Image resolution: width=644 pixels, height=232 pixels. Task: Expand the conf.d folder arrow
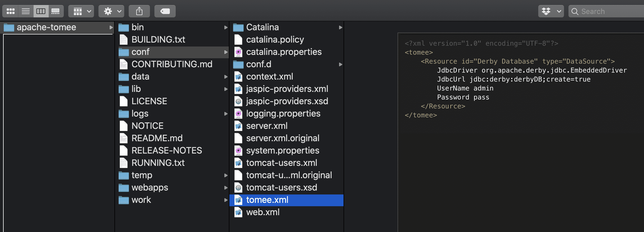[340, 64]
